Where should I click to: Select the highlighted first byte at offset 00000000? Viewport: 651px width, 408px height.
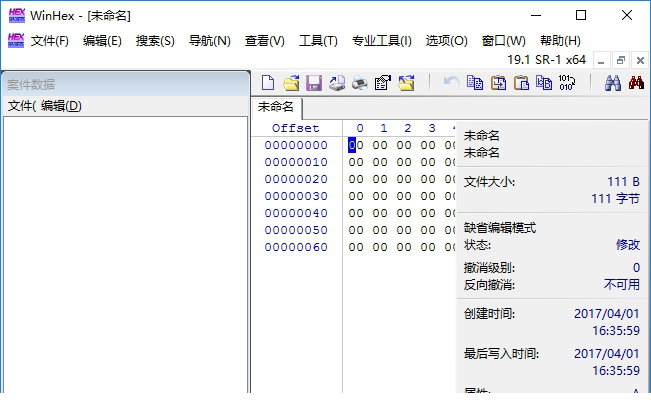[x=356, y=145]
